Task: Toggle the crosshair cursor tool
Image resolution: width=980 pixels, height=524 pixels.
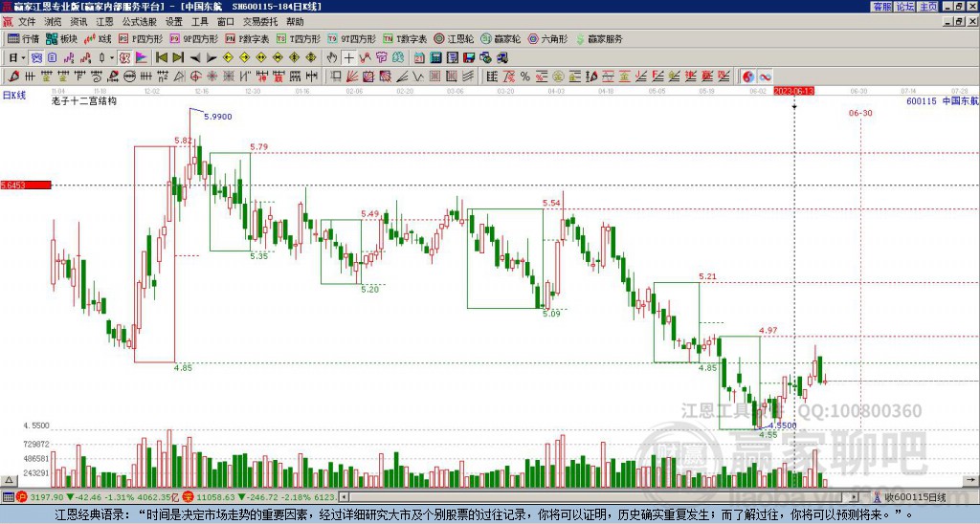Action: coord(348,58)
